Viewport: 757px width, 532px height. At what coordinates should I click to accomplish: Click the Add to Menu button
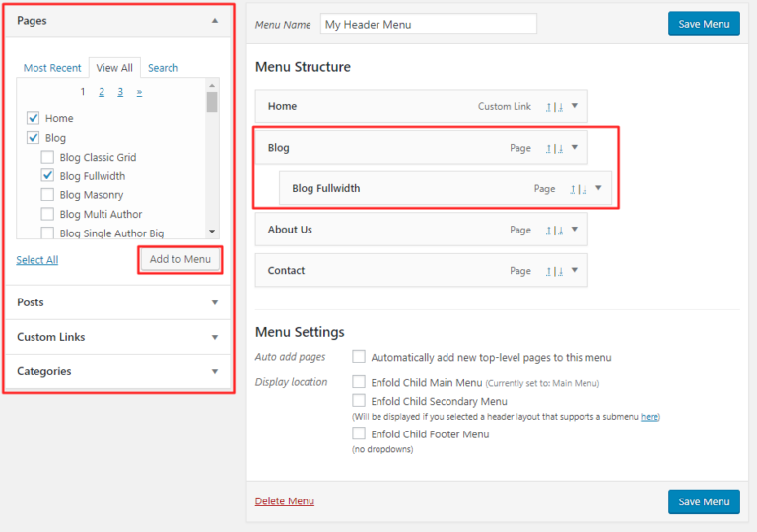tap(180, 259)
